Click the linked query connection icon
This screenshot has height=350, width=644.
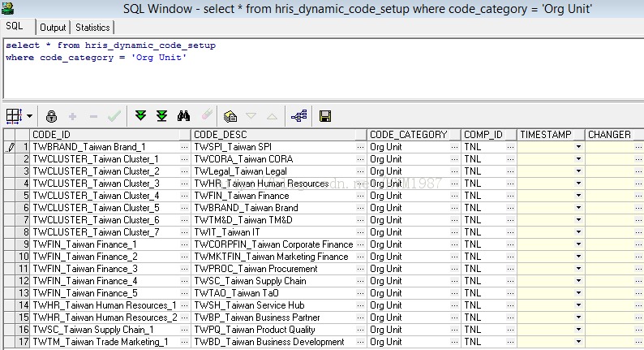[x=298, y=116]
